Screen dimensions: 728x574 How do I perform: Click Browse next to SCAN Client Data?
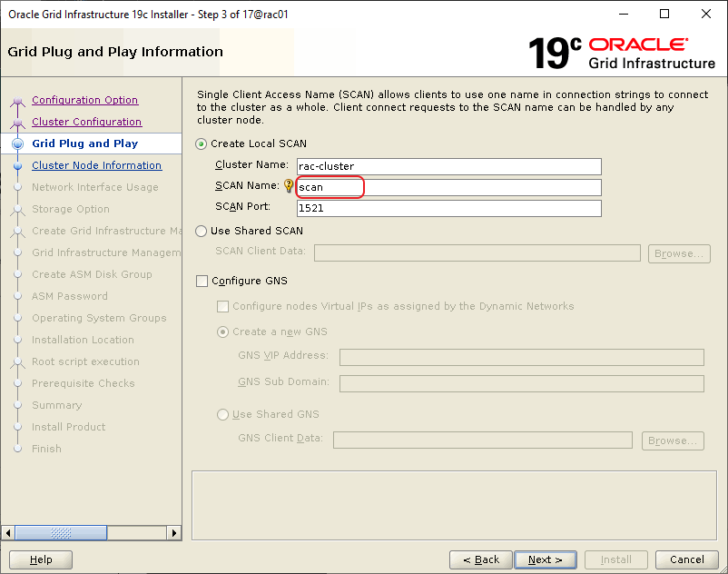coord(679,253)
